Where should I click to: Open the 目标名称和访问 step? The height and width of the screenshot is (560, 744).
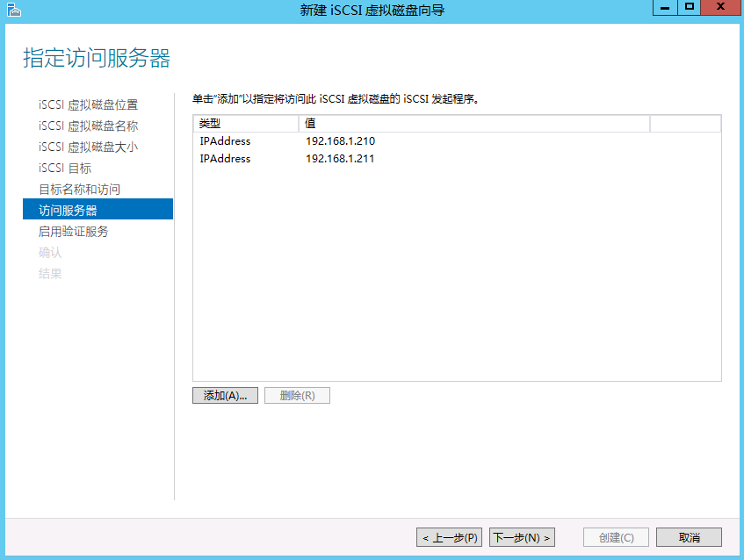pos(79,190)
